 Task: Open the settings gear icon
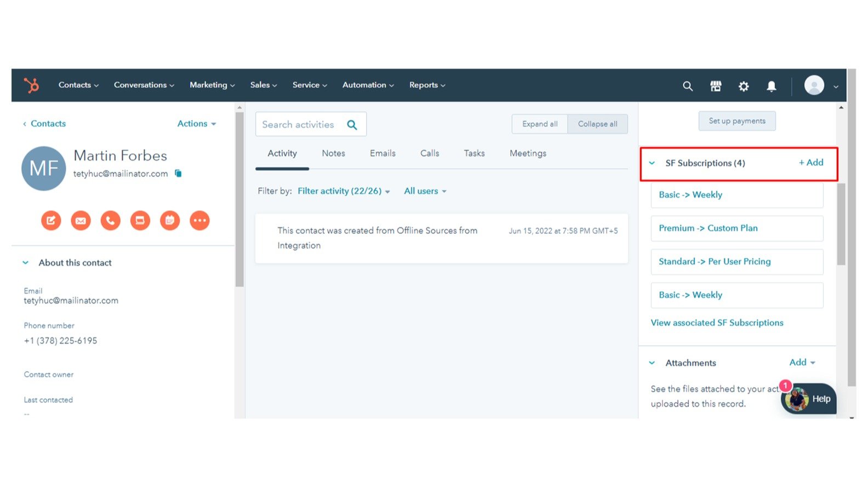744,86
